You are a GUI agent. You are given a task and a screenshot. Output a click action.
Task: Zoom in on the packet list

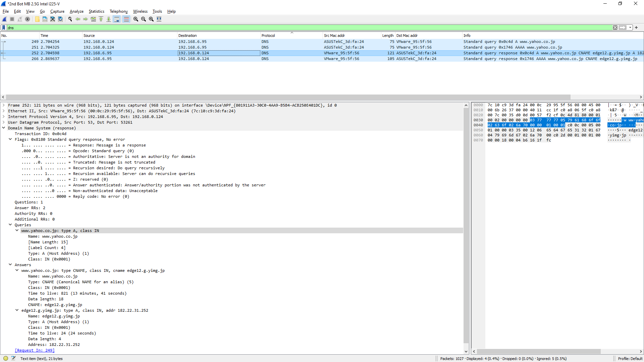tap(135, 19)
